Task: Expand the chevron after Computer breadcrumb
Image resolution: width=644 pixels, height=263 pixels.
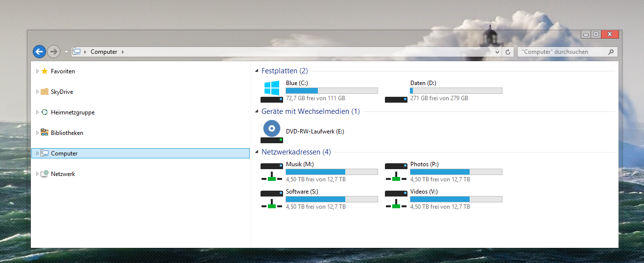Action: [122, 52]
